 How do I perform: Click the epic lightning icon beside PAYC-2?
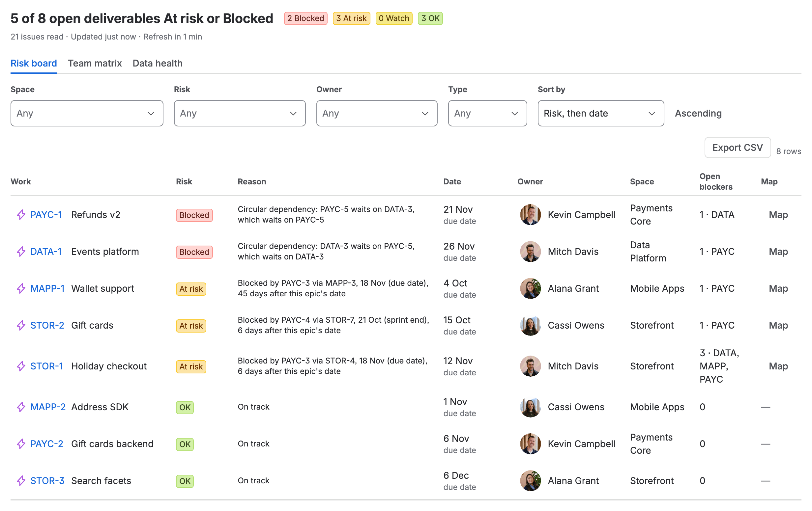[21, 444]
